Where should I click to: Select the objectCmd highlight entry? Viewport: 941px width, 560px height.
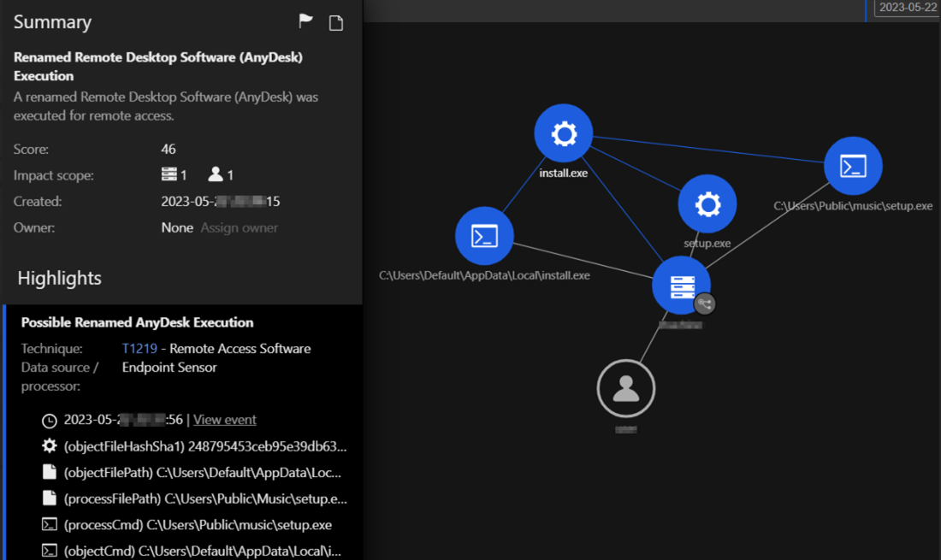pos(203,551)
